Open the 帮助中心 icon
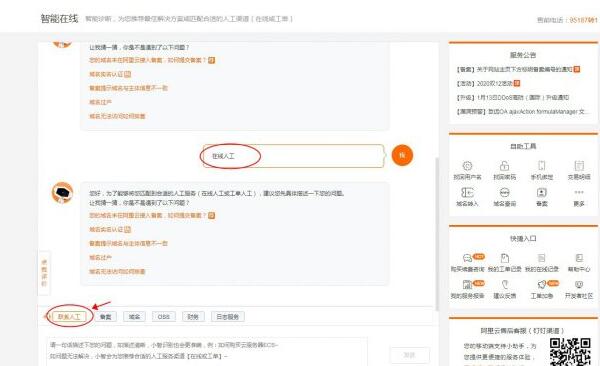The width and height of the screenshot is (600, 366). tap(579, 258)
